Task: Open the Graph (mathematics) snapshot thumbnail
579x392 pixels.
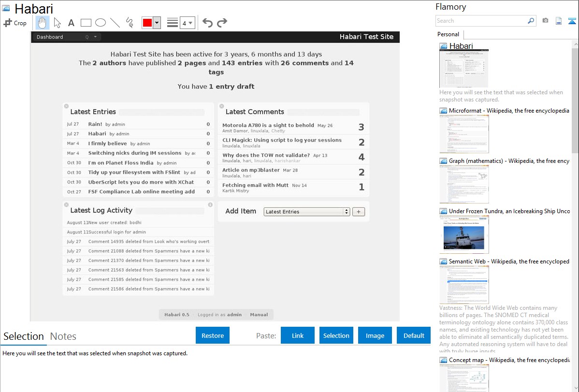Action: [x=464, y=184]
